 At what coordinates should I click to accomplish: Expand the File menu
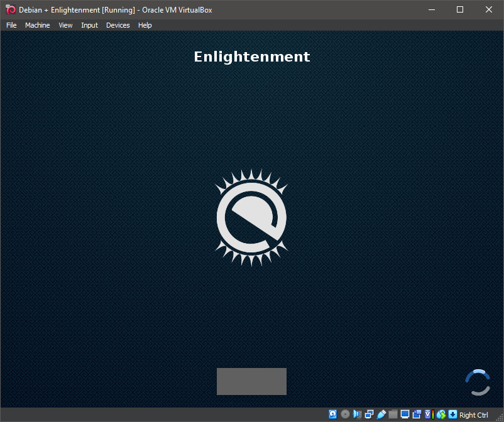coord(11,25)
